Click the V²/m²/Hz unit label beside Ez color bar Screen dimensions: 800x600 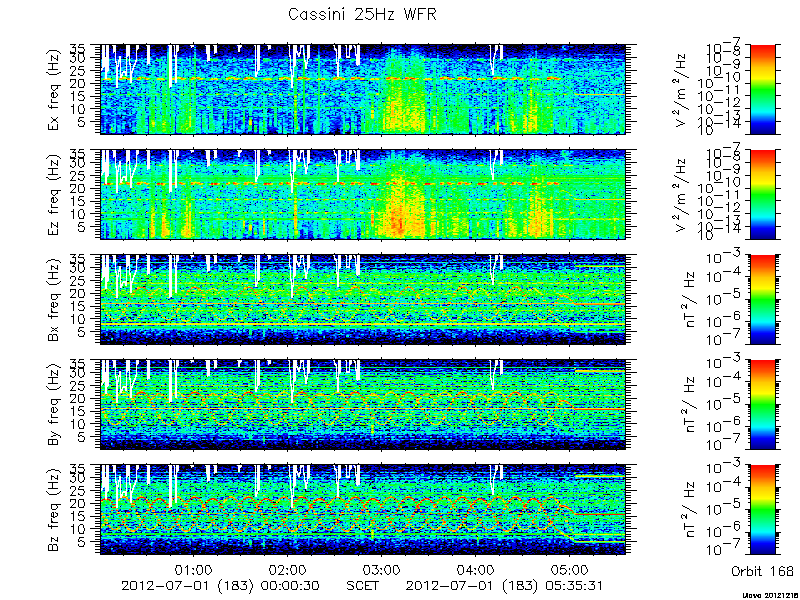(x=682, y=194)
